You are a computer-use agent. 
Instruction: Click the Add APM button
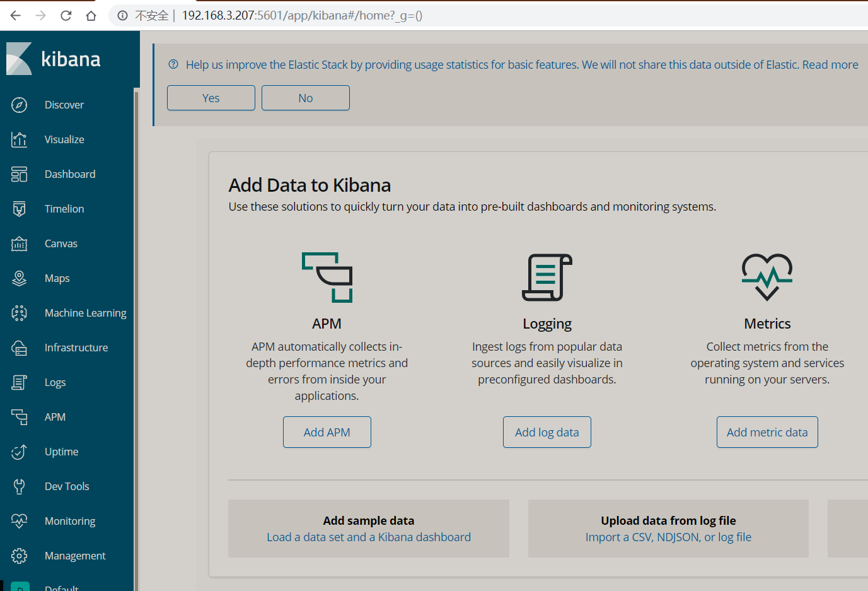327,432
